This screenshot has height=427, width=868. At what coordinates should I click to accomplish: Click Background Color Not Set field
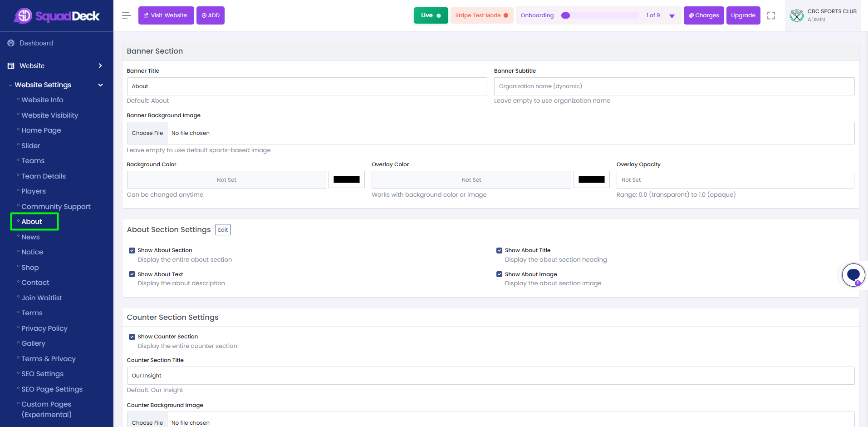pyautogui.click(x=226, y=180)
